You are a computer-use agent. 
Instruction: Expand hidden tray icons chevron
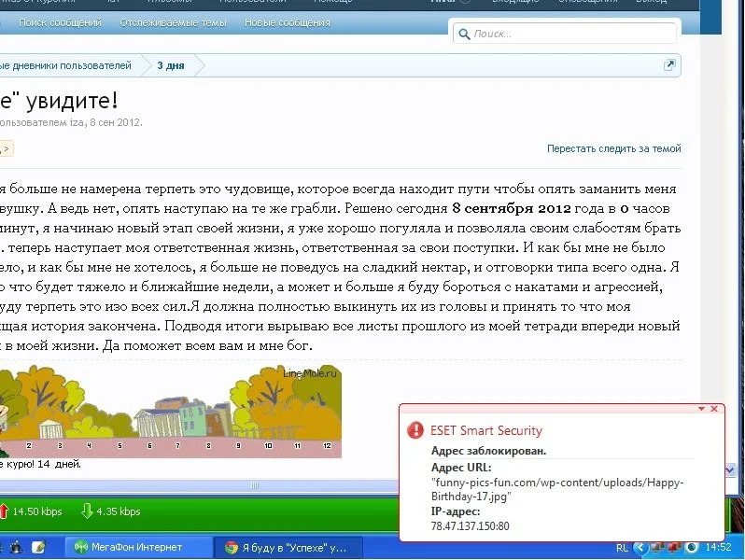pos(641,548)
